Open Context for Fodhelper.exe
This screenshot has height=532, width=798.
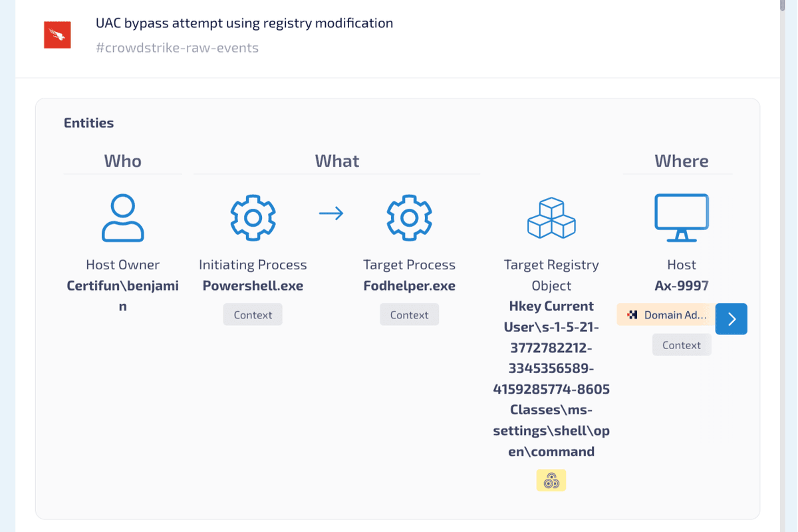[x=410, y=315]
